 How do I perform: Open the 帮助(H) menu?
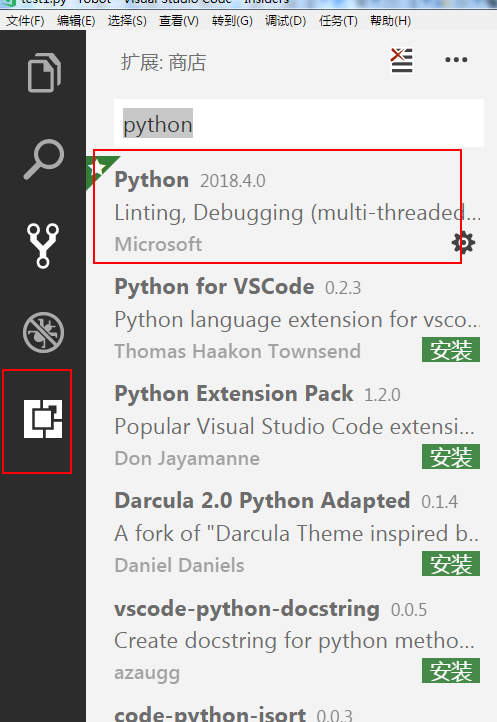[391, 21]
